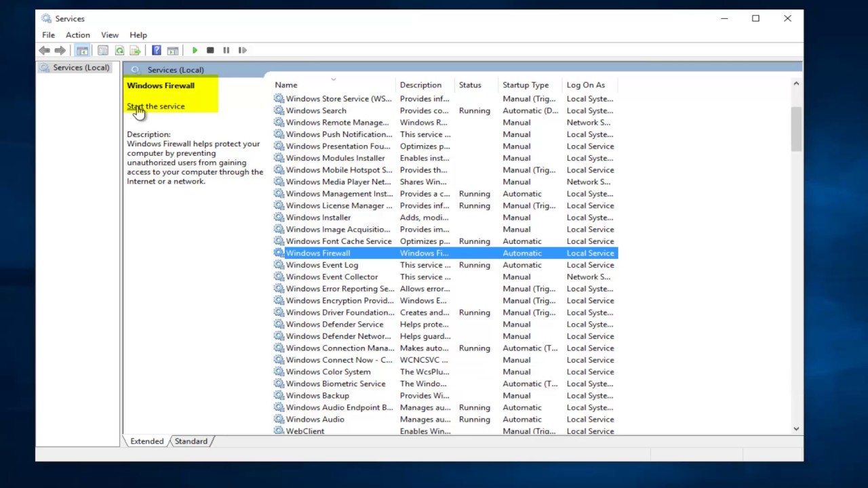Click the Services (Local) header in details pane
Viewport: 868px width, 488px height.
point(175,70)
